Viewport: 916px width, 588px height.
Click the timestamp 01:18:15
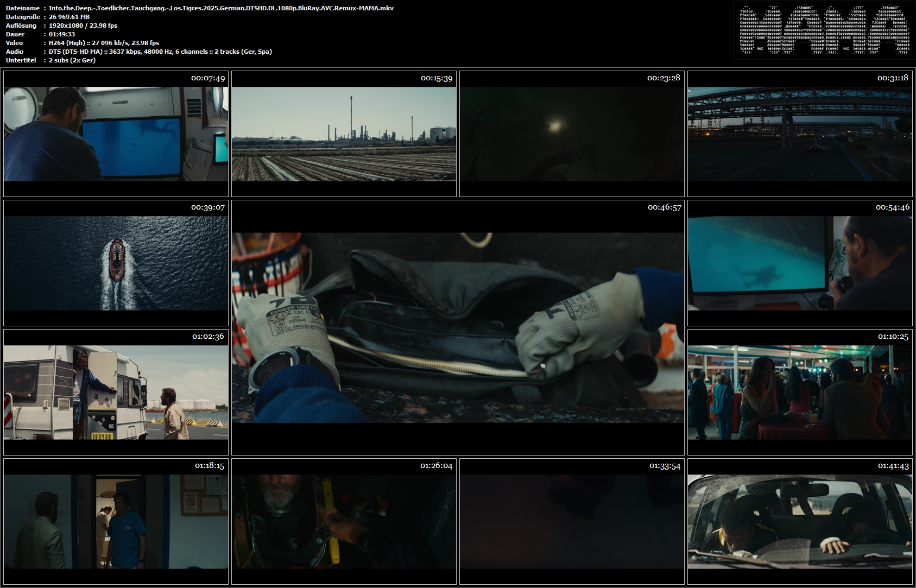point(210,466)
